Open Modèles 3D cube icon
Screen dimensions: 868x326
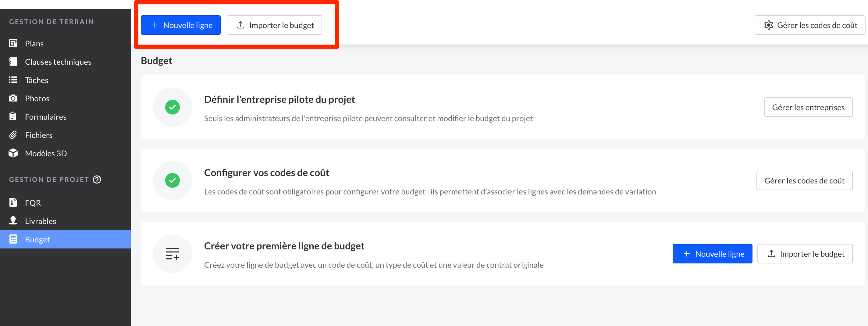(13, 153)
